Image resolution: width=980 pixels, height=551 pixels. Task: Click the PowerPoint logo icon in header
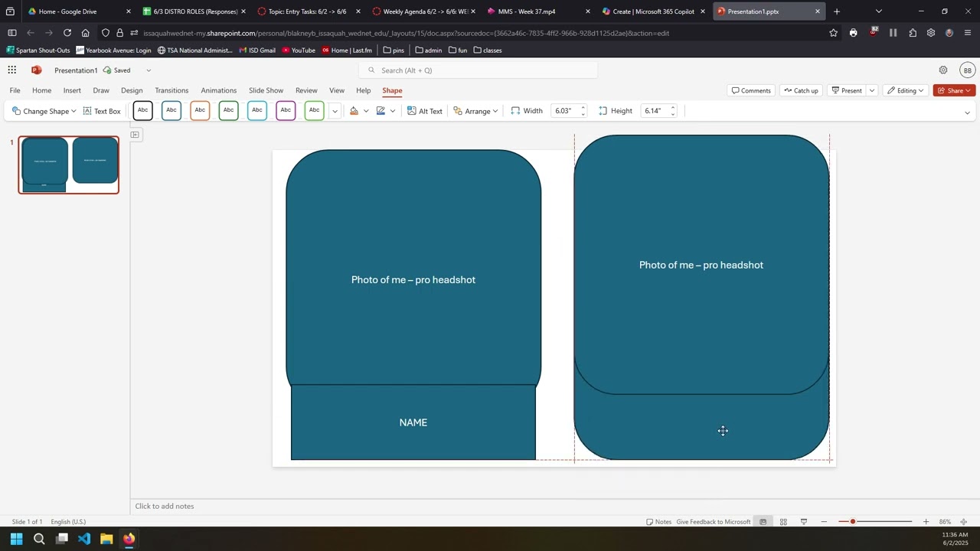pos(36,70)
